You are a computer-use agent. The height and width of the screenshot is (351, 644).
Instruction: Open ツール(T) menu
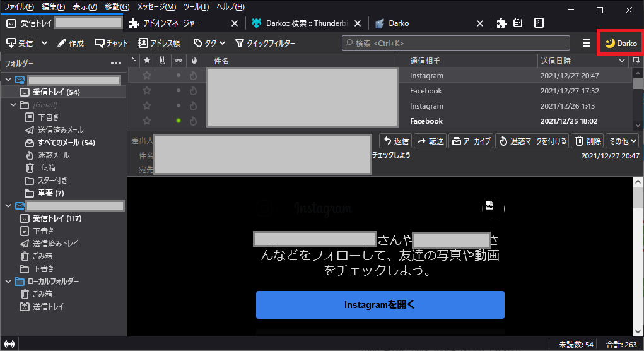pos(196,7)
